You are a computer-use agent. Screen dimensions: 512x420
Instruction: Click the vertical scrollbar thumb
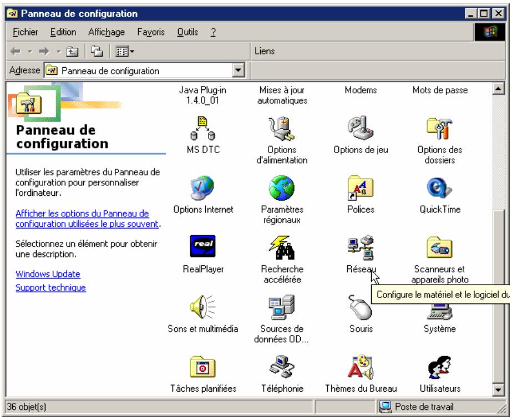pyautogui.click(x=498, y=296)
